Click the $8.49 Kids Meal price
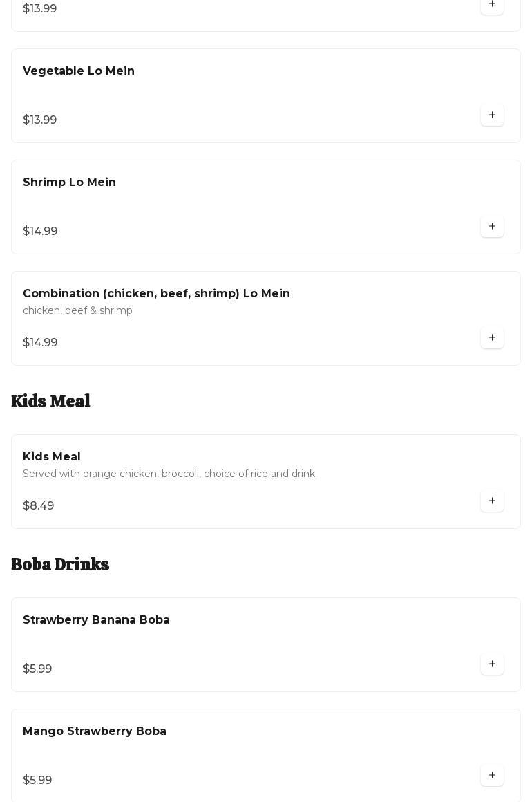This screenshot has height=802, width=532. 39,506
